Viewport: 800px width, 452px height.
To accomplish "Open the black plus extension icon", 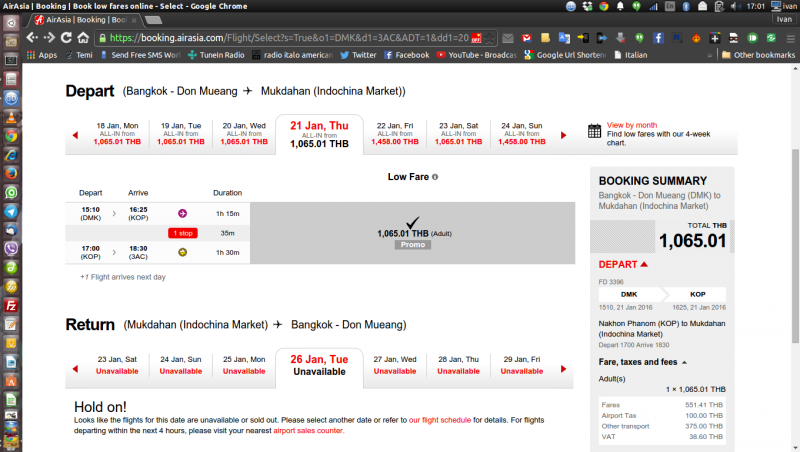I will 715,38.
